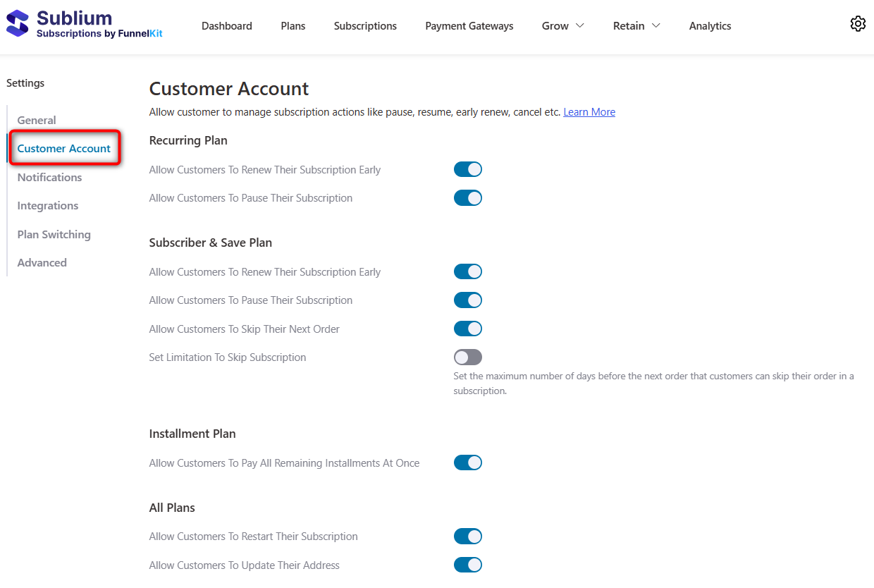Click the Installment Plan section heading
This screenshot has width=874, height=588.
click(192, 434)
